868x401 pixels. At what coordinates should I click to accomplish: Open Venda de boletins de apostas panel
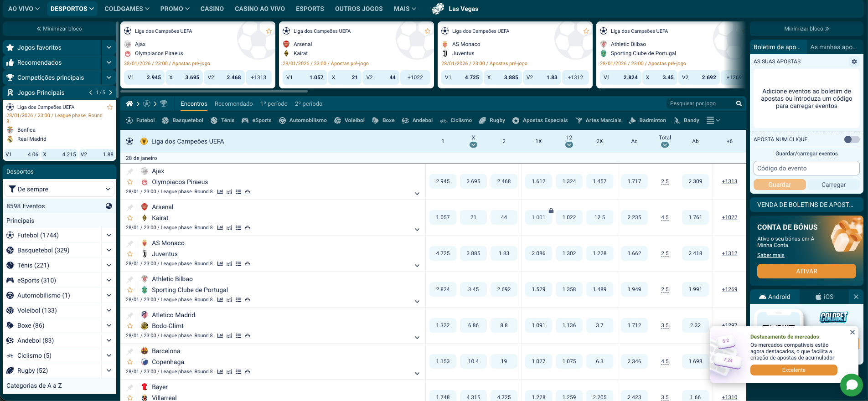pyautogui.click(x=806, y=205)
